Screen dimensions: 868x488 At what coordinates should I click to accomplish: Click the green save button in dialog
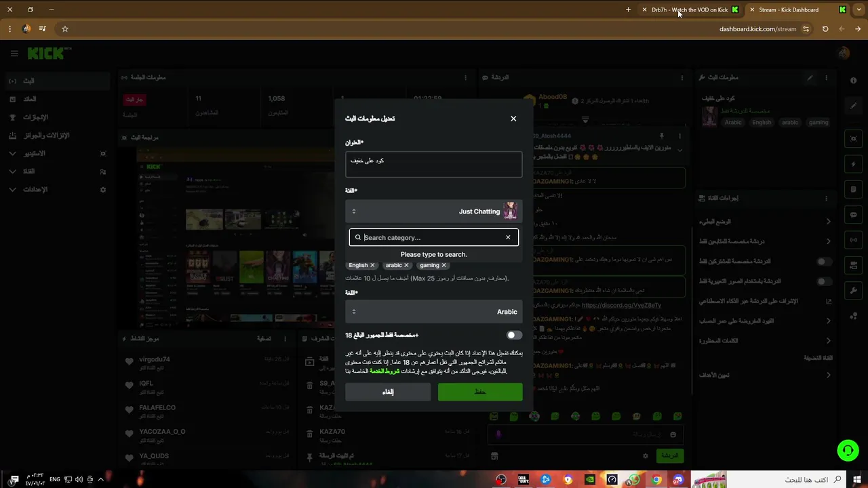[480, 392]
